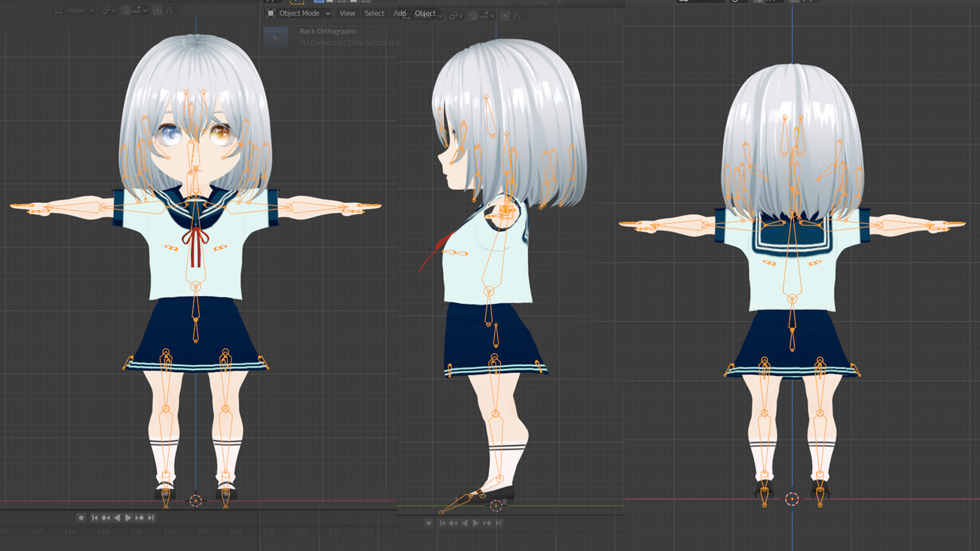Play forward in middle timeline controls
The width and height of the screenshot is (980, 551).
pyautogui.click(x=476, y=523)
